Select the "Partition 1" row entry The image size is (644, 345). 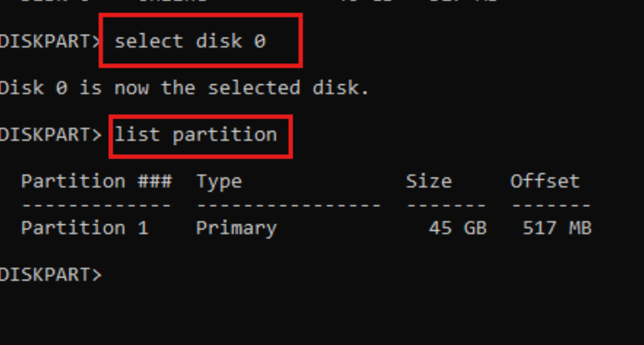[84, 227]
